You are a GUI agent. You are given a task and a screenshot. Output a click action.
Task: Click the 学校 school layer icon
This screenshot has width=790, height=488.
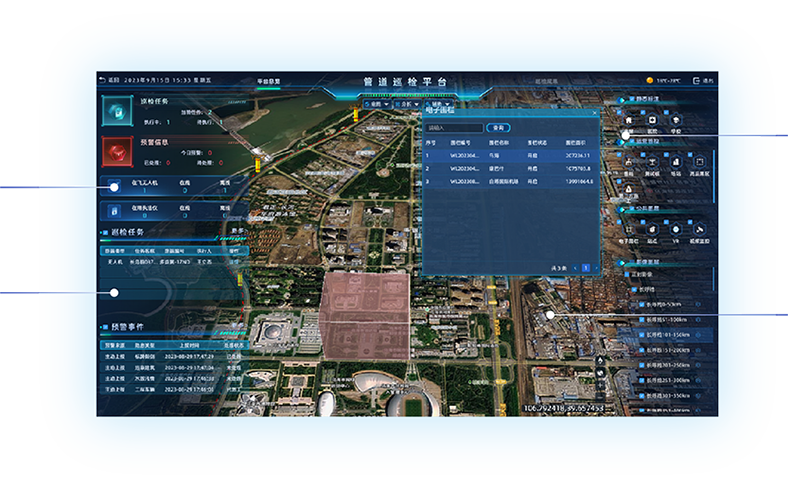[x=677, y=120]
